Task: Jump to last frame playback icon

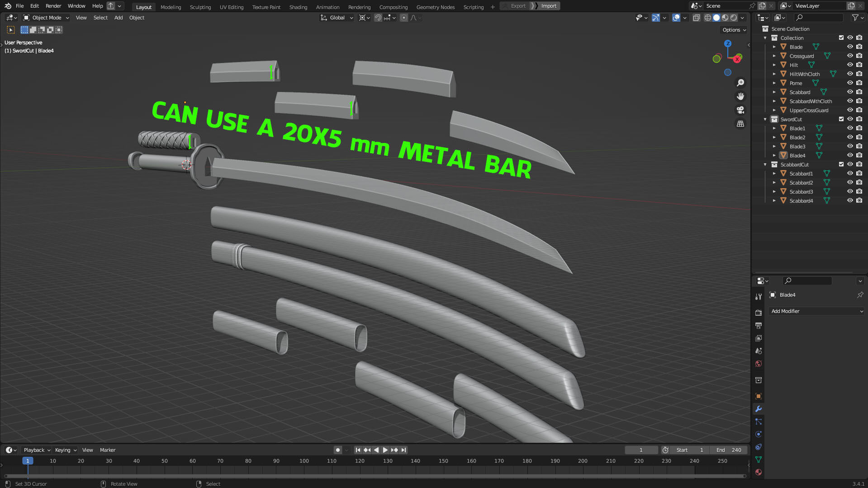Action: [404, 450]
